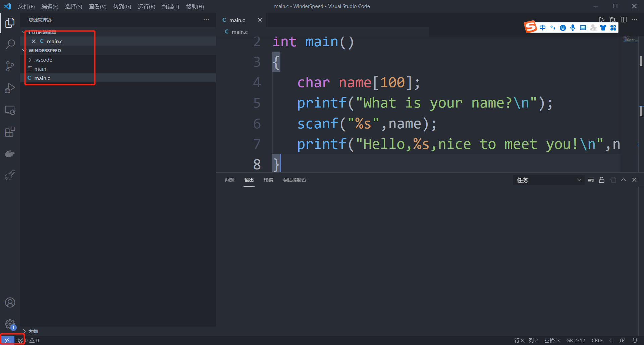Open the Sogou soft keyboard
Image resolution: width=644 pixels, height=345 pixels.
[x=583, y=27]
